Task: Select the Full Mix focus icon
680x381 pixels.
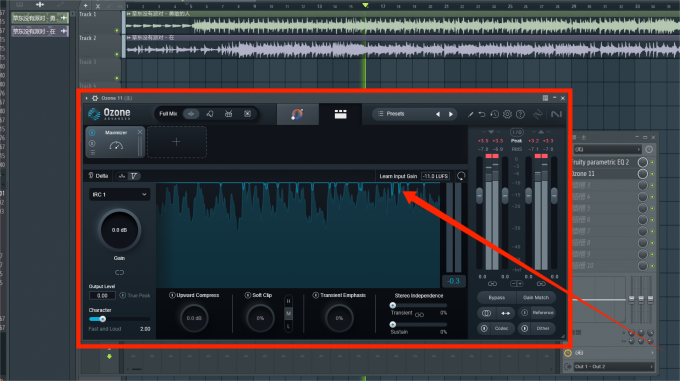Action: pyautogui.click(x=191, y=114)
